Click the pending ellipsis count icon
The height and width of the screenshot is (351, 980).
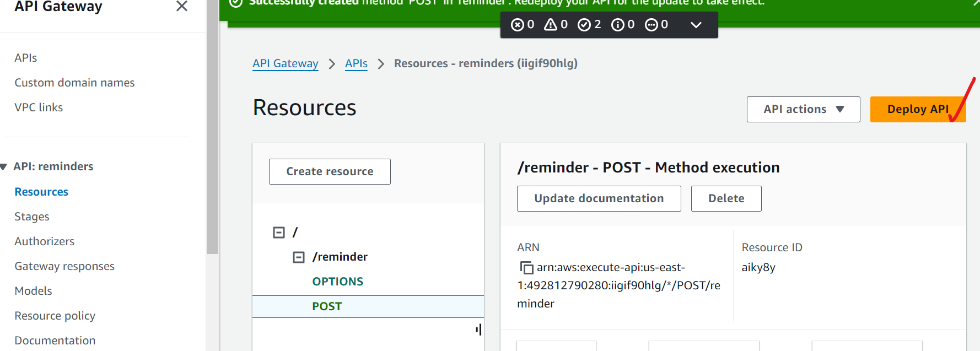pyautogui.click(x=651, y=25)
